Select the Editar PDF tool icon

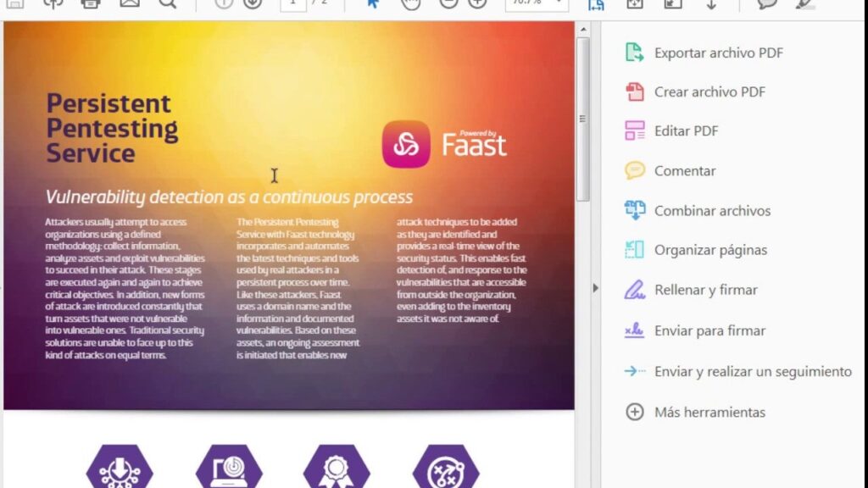click(634, 130)
